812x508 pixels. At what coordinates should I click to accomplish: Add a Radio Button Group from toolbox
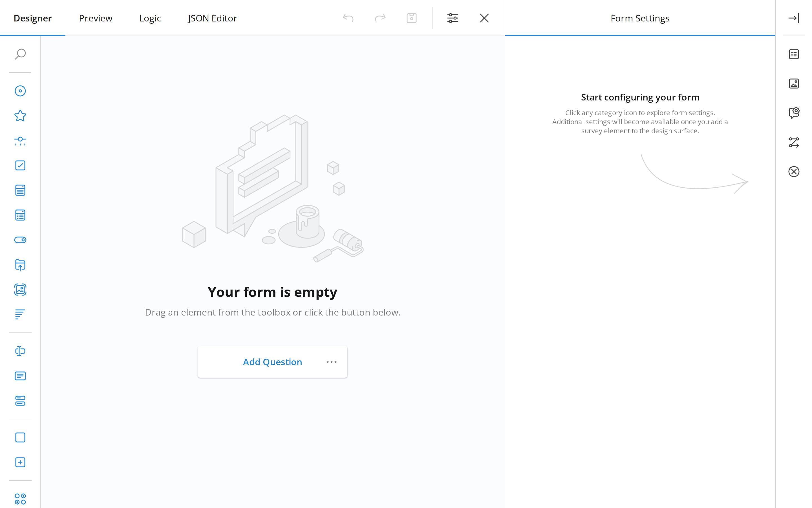[20, 91]
